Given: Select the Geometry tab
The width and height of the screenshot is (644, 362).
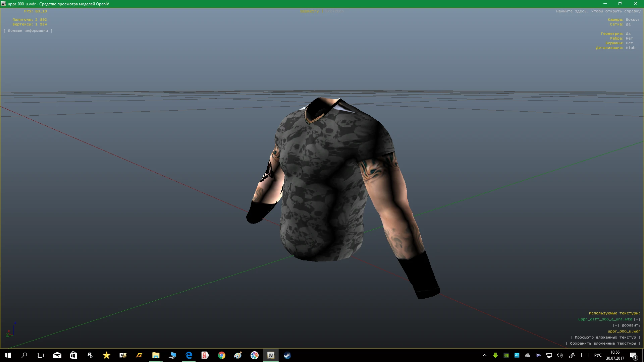Looking at the screenshot, I should click(309, 11).
